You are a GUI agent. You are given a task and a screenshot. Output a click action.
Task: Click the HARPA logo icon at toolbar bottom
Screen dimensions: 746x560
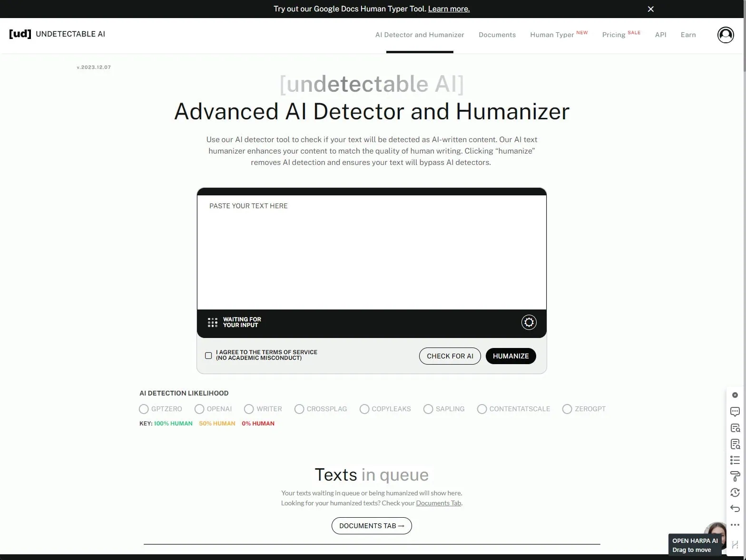[735, 545]
